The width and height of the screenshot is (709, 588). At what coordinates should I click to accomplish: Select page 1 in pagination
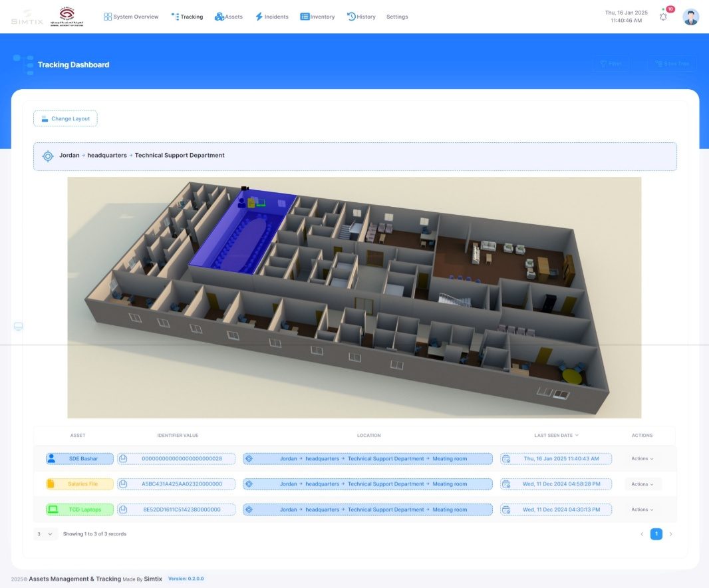click(656, 533)
